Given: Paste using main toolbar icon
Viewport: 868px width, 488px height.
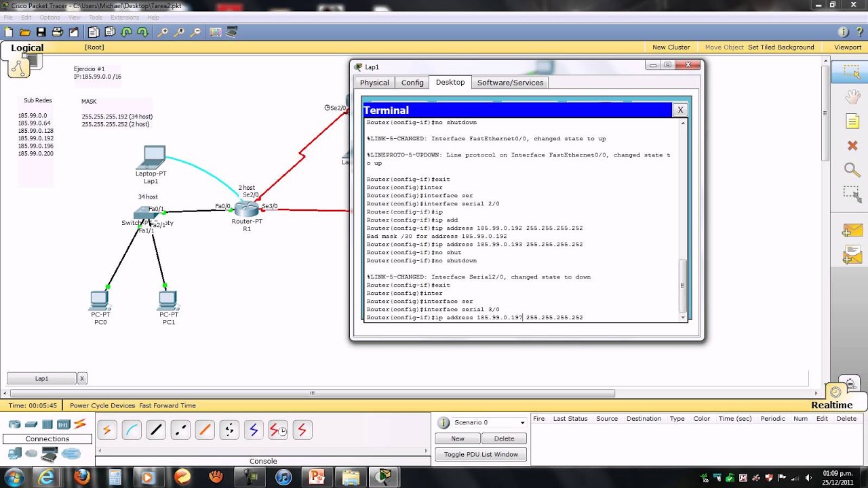Looking at the screenshot, I should coord(110,32).
